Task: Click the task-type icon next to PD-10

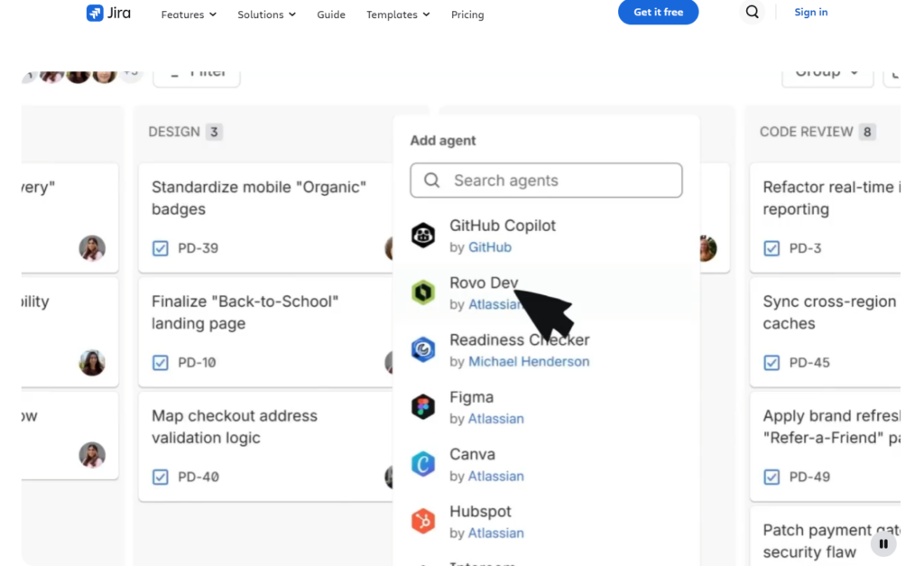Action: click(x=161, y=363)
